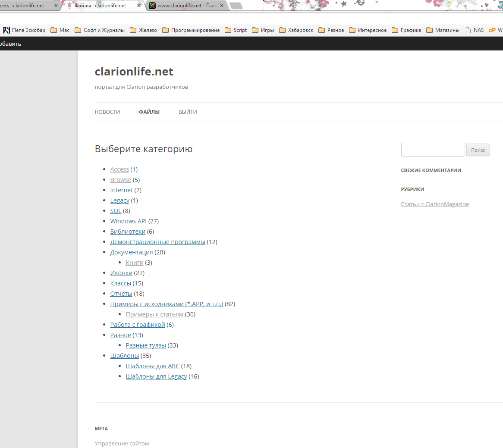Expand the Графика bookmarks folder
The image size is (503, 448).
(406, 30)
